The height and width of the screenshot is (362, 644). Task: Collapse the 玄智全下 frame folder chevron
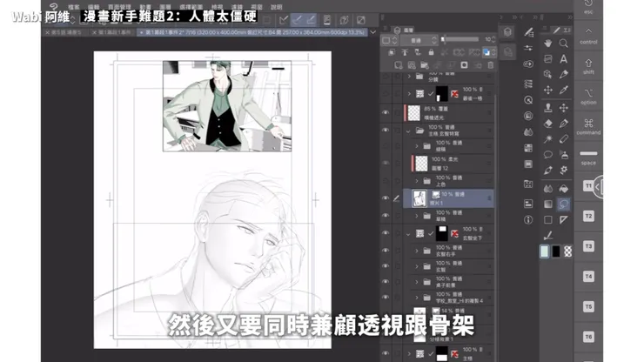coord(408,234)
